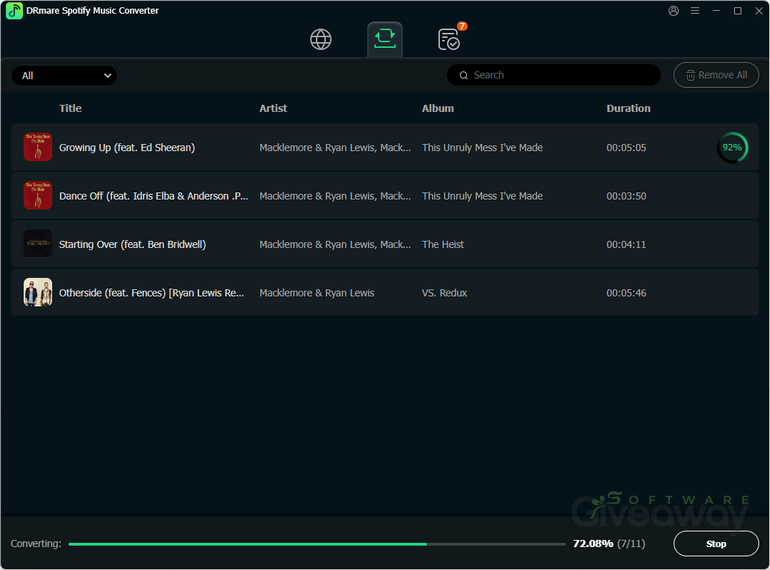Image resolution: width=770 pixels, height=570 pixels.
Task: Select Growing Up album cover thumbnail
Action: click(x=38, y=147)
